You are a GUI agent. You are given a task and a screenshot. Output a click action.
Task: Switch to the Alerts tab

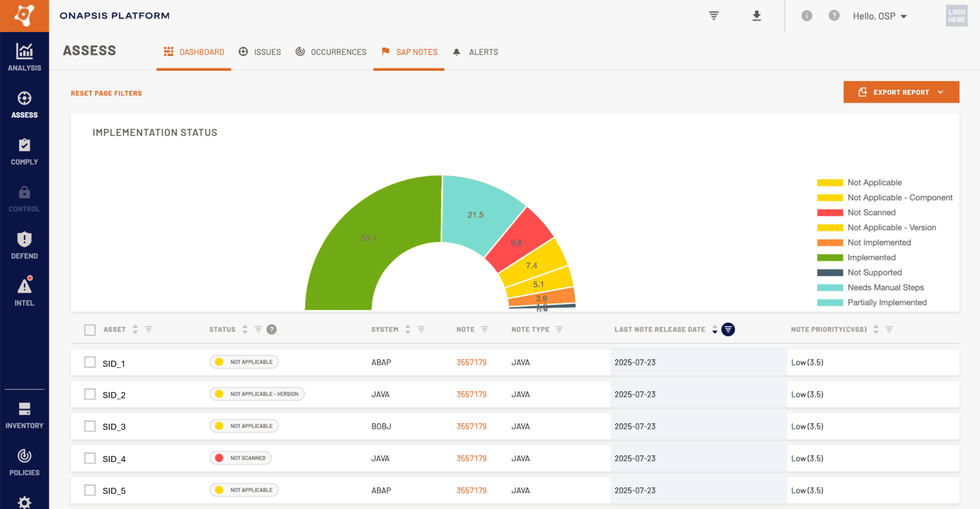475,52
